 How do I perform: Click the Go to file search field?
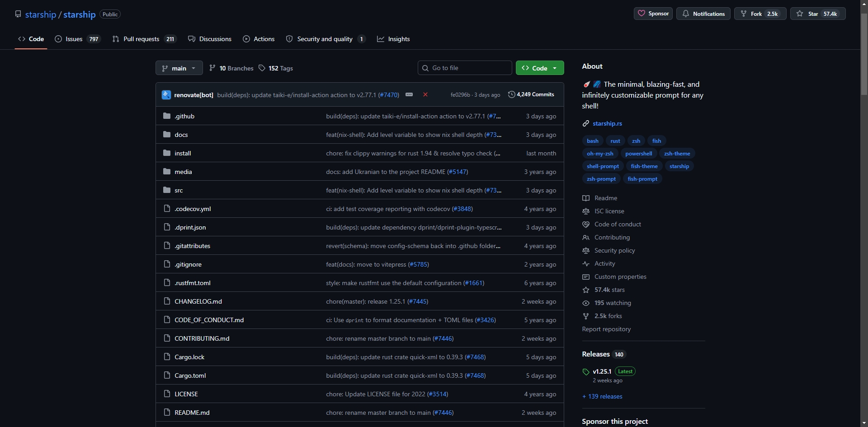coord(465,68)
